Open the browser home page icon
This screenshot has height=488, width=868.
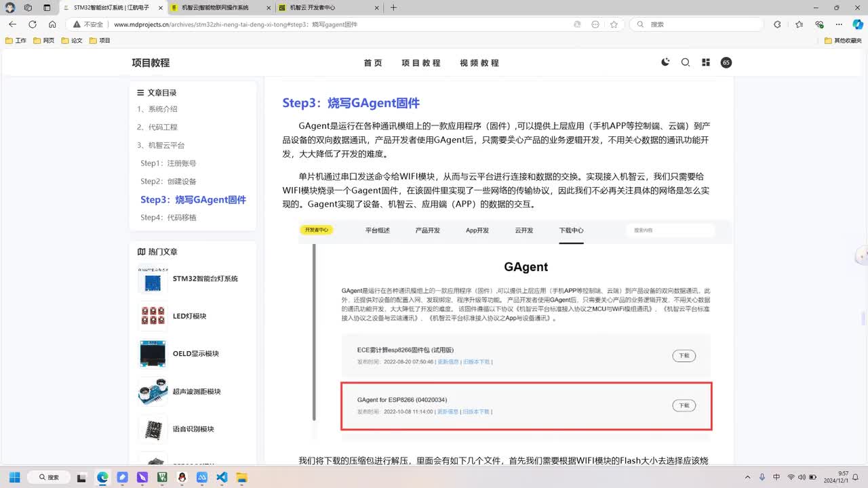coord(52,24)
